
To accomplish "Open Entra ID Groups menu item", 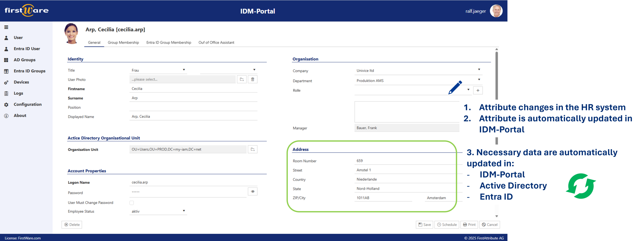I will click(29, 71).
